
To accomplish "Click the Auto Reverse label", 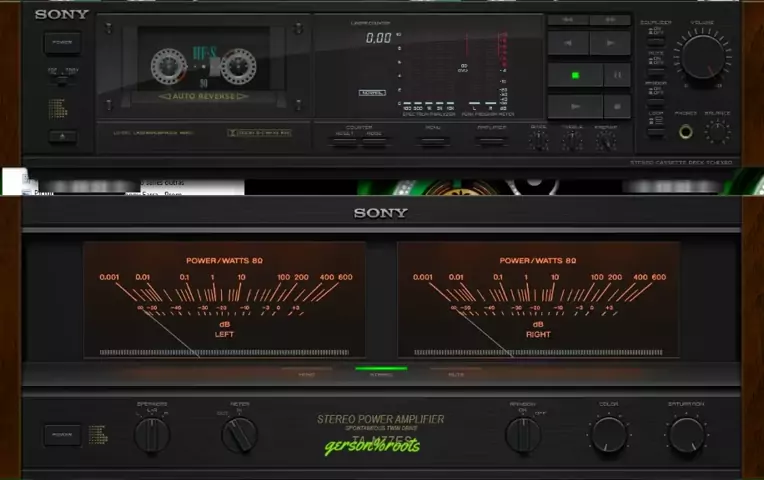I will pyautogui.click(x=203, y=96).
